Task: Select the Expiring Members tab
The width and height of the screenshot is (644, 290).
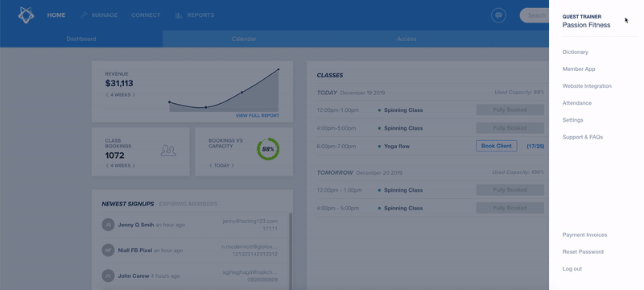Action: (188, 204)
